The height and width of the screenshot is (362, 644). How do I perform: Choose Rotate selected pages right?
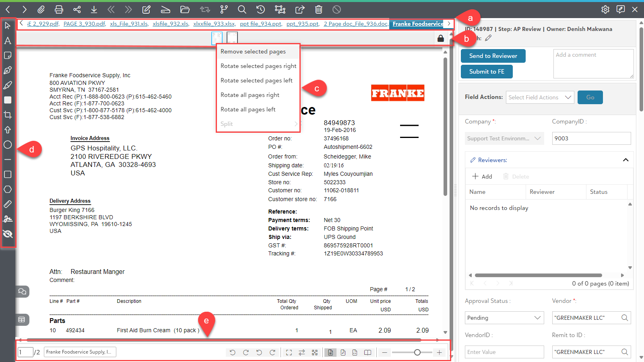click(258, 66)
